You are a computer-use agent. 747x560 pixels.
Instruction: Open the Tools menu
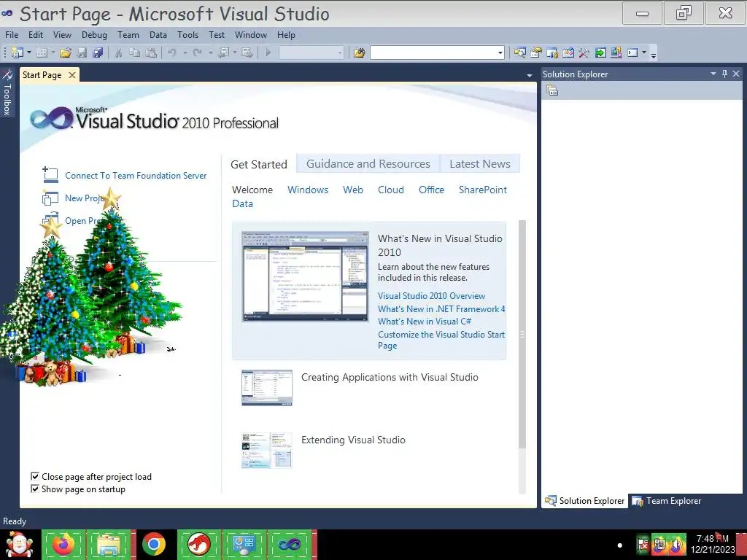coord(187,35)
